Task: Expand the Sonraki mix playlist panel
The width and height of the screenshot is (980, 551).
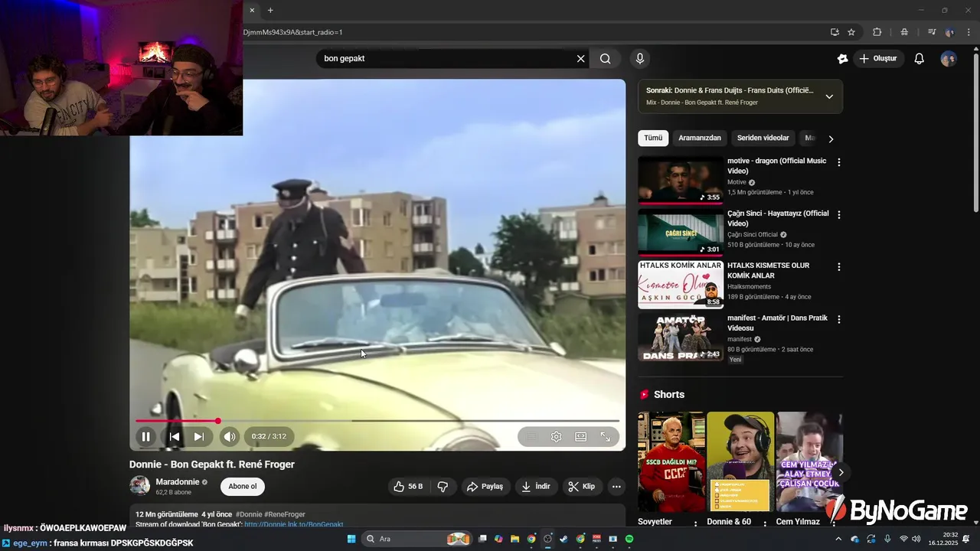Action: tap(829, 96)
